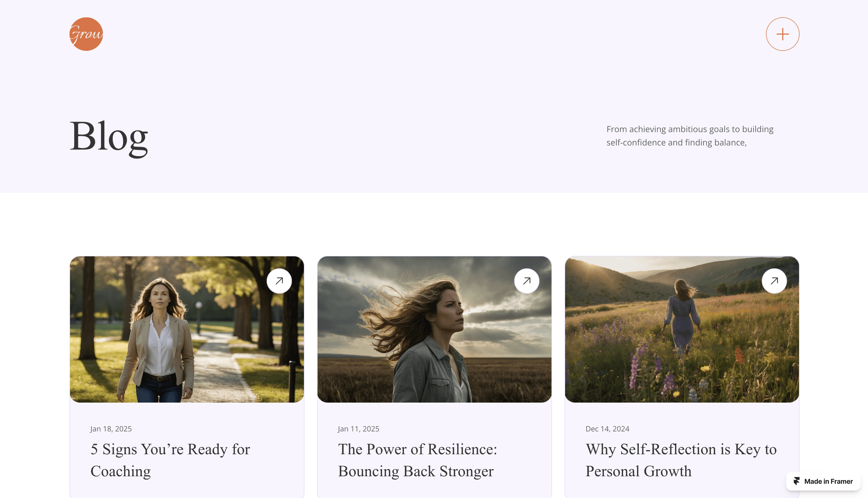Click the 'From achieving ambitious goals' description text

pos(690,136)
